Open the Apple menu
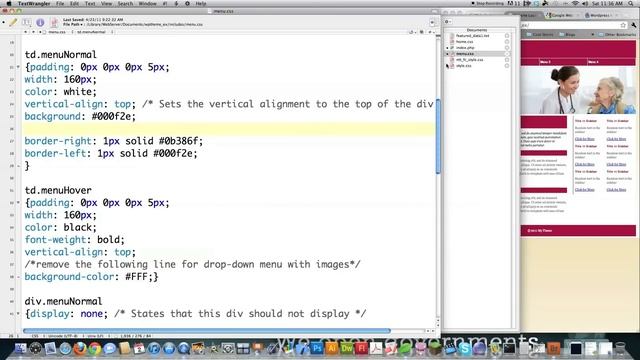Screen dimensions: 640x360 (9, 3)
